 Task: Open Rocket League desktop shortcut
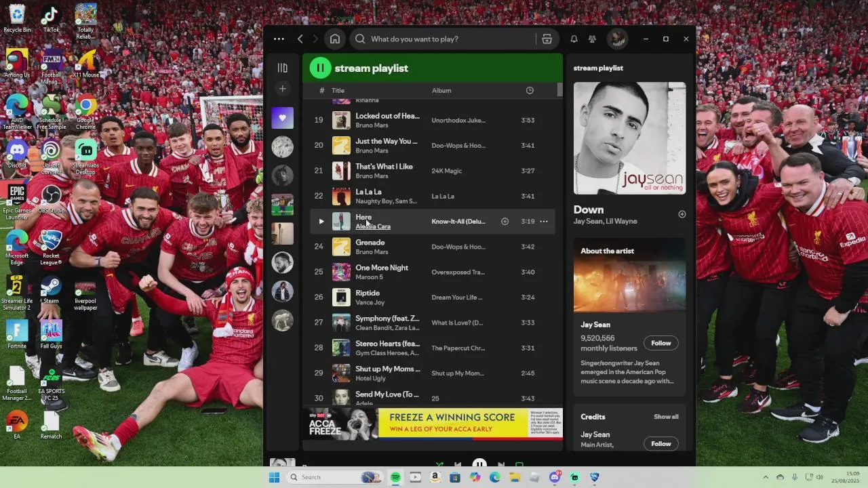[x=51, y=247]
